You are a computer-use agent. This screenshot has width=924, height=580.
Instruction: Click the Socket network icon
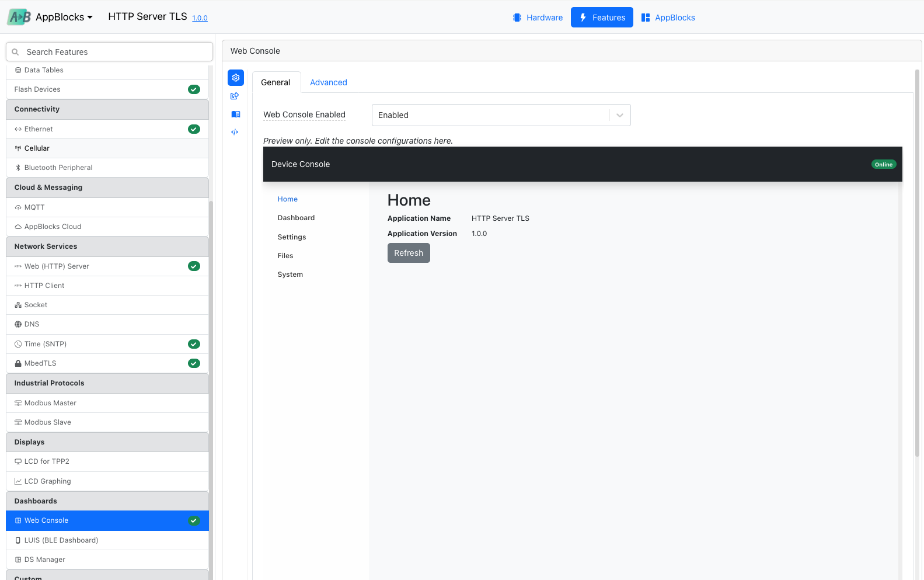[18, 305]
